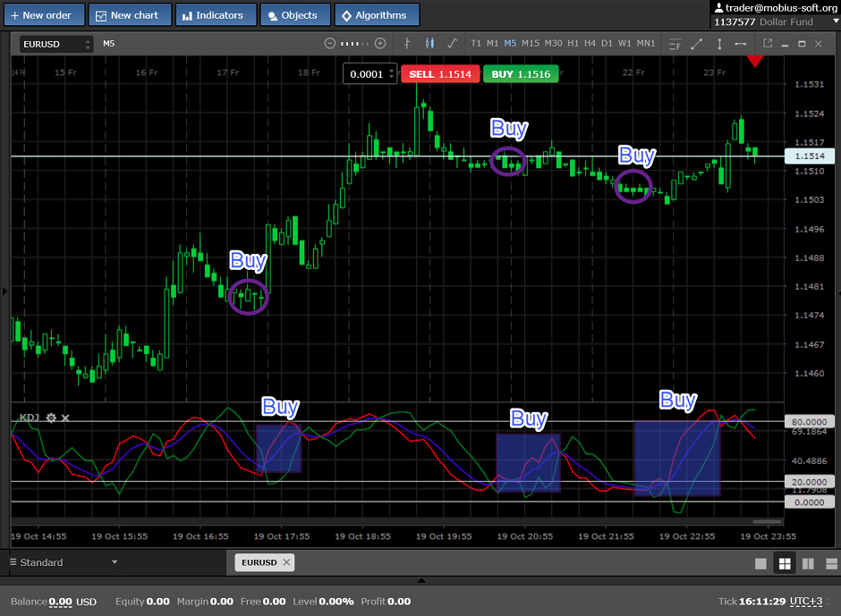The height and width of the screenshot is (616, 841).
Task: Click the red scroll-to-latest triangle marker
Action: (x=754, y=61)
